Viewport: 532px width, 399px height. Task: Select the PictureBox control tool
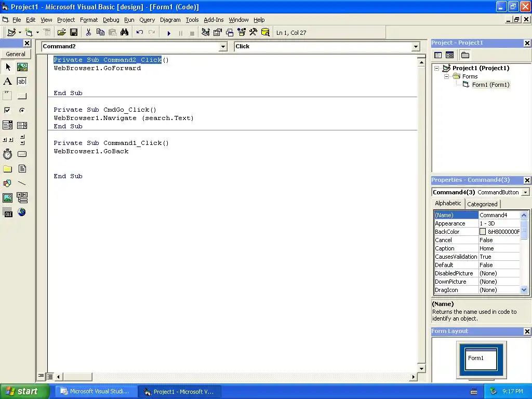point(22,67)
